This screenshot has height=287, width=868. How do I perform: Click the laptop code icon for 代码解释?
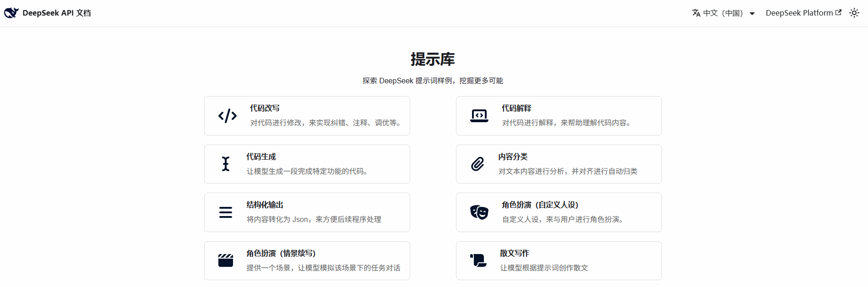click(479, 116)
